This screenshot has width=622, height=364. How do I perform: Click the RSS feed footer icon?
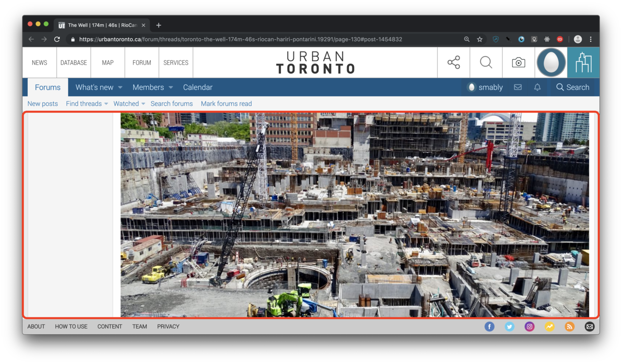(x=570, y=327)
